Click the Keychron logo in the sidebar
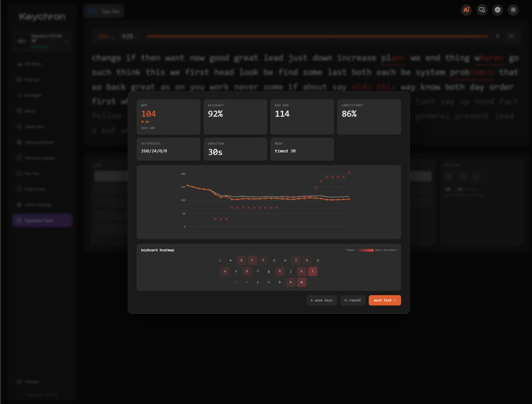The width and height of the screenshot is (532, 404). point(42,17)
